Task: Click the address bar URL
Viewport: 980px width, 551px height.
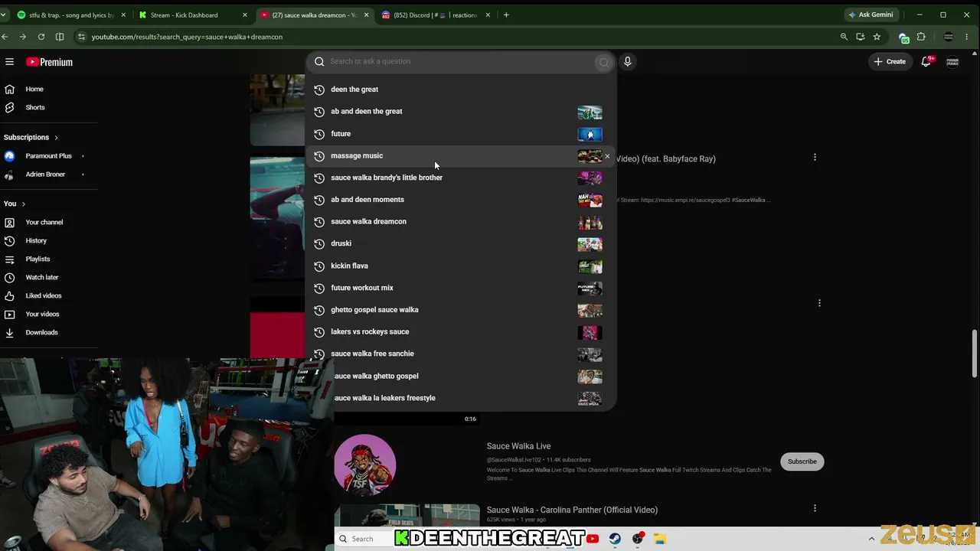Action: tap(187, 37)
